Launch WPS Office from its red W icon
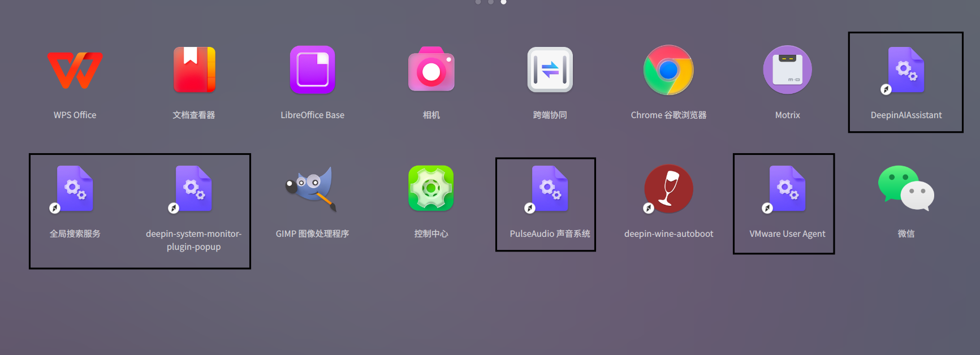Screen dimensions: 980x355 [75, 70]
